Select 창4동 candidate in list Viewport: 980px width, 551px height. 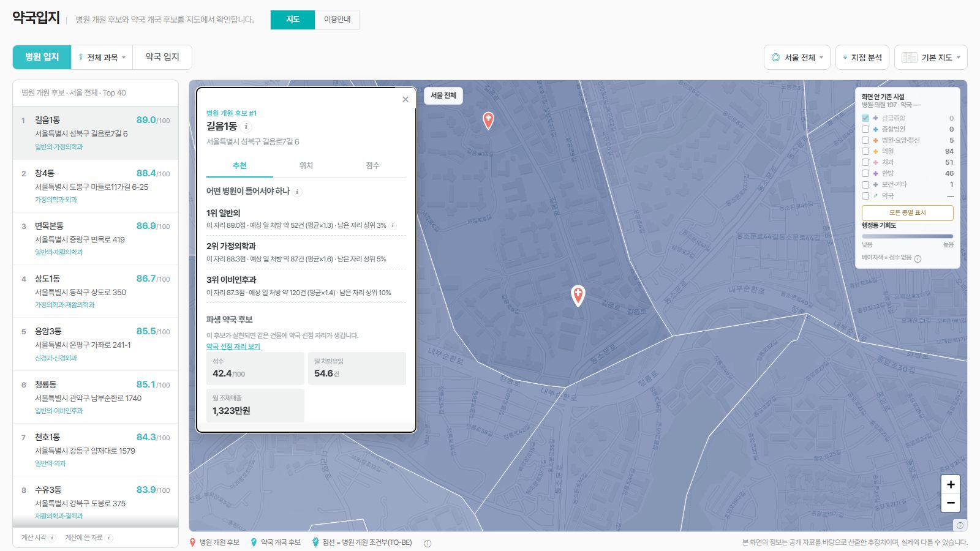click(x=96, y=186)
